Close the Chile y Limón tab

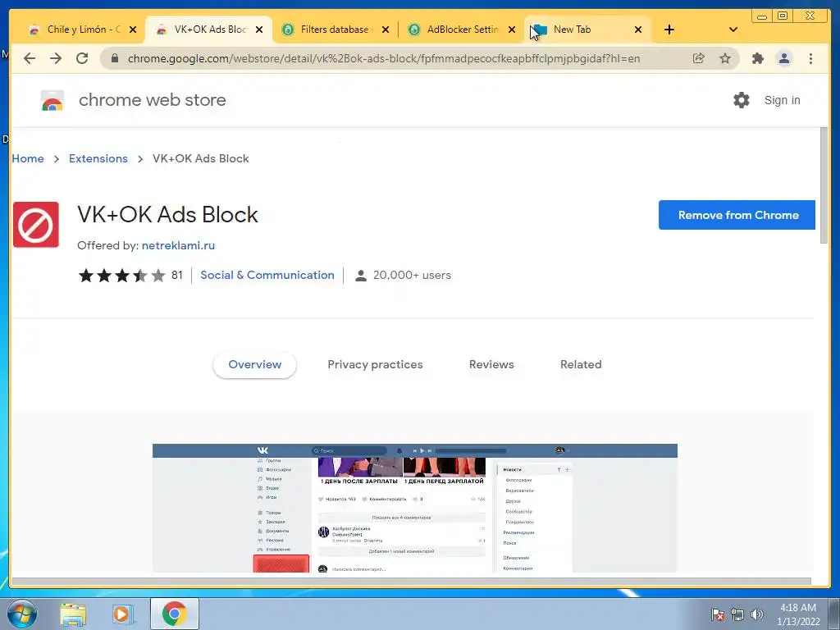click(133, 30)
